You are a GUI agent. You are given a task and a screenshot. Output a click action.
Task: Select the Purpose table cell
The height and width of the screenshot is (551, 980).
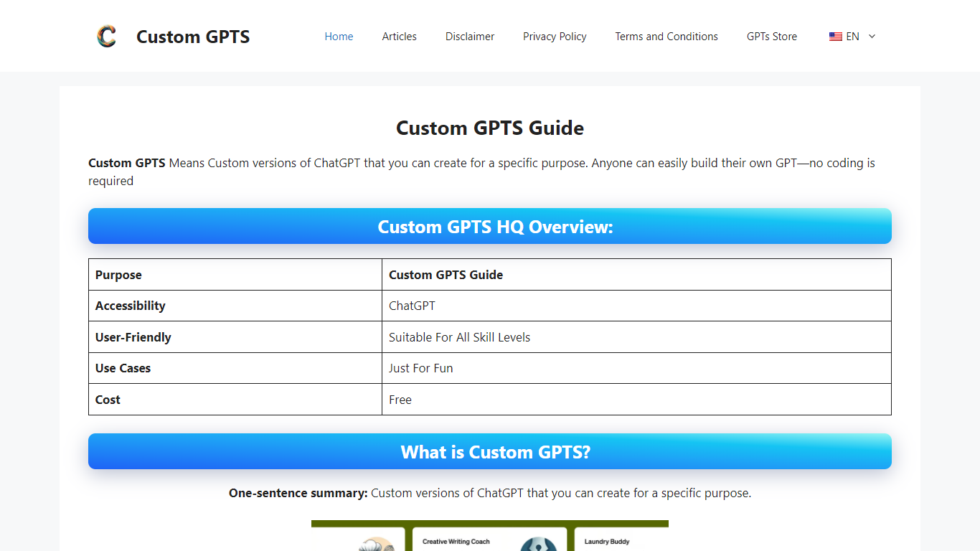[x=235, y=275]
